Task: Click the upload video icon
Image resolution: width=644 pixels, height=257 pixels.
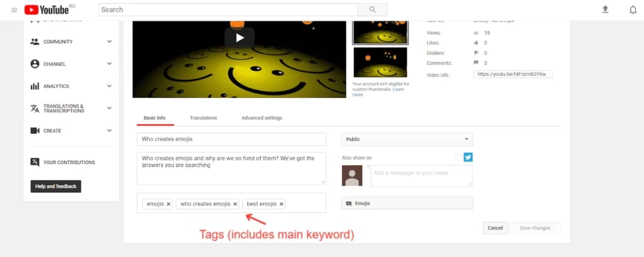Action: [x=605, y=9]
